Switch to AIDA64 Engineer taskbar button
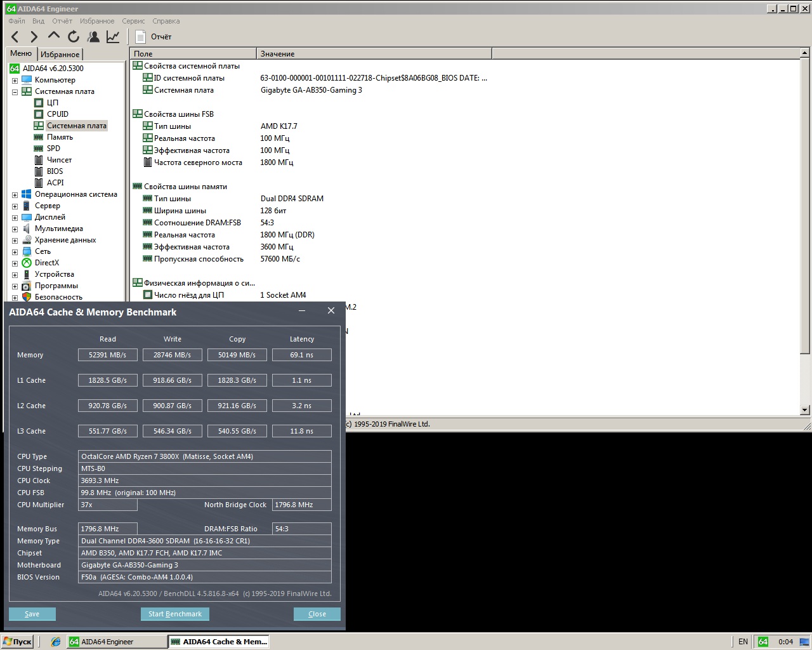The image size is (812, 650). coord(117,642)
